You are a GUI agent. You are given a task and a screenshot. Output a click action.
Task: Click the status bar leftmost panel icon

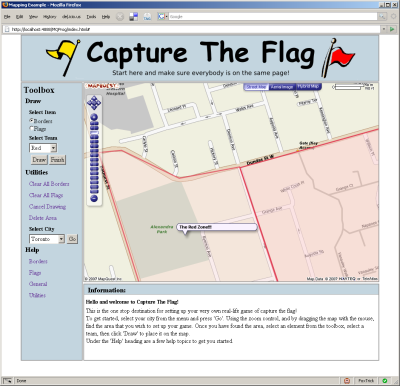click(x=7, y=380)
